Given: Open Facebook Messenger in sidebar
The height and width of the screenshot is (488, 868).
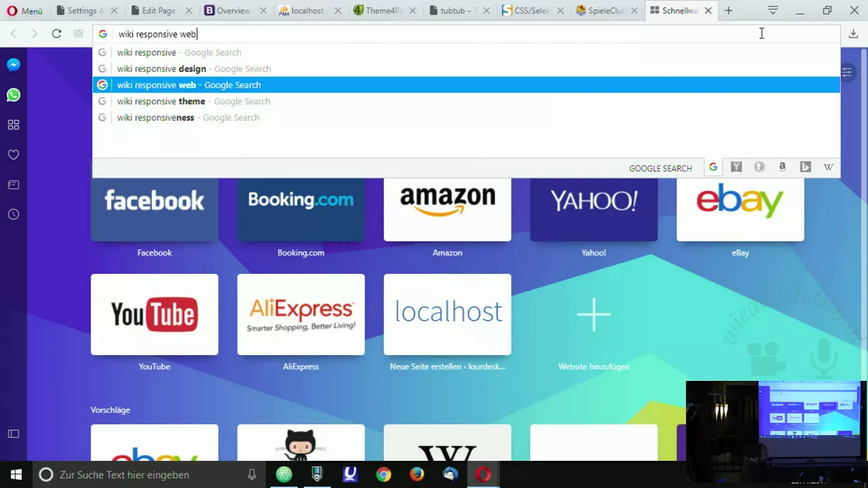Looking at the screenshot, I should point(14,65).
